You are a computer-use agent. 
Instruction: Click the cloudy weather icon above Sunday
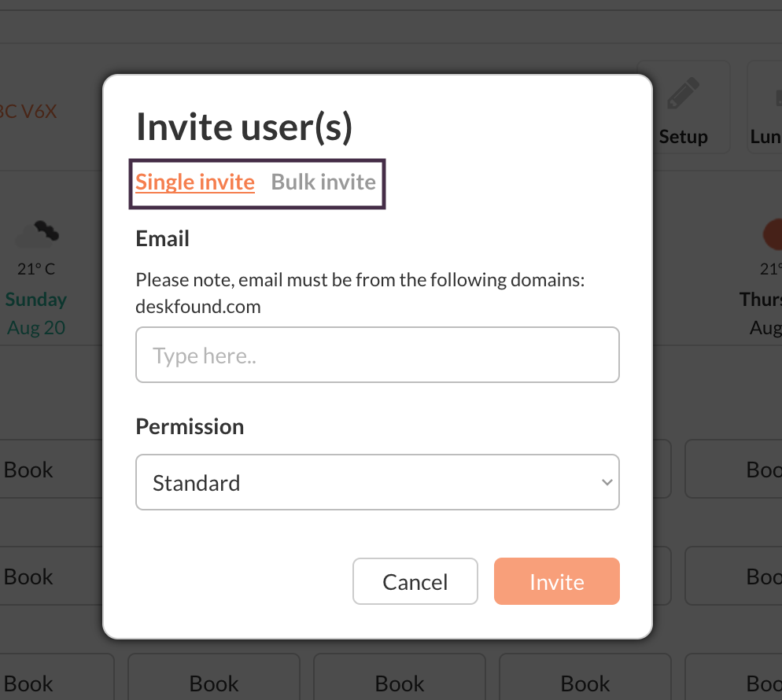click(37, 234)
